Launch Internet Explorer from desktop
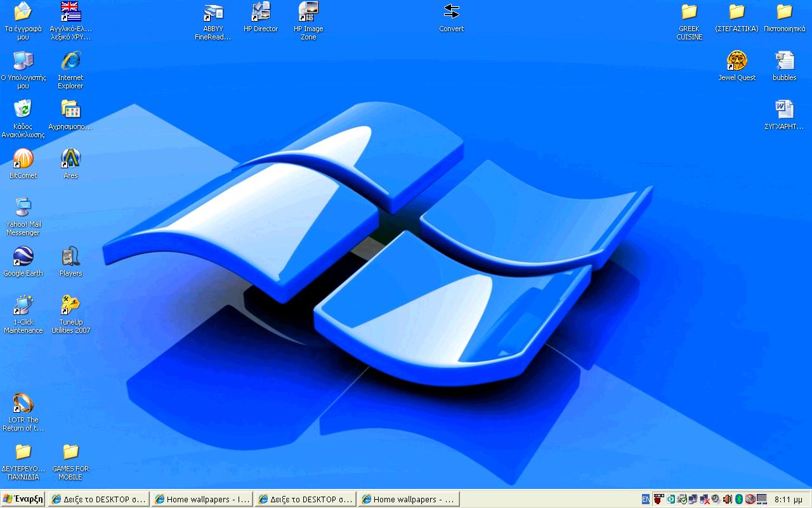The width and height of the screenshot is (812, 508). pos(70,70)
